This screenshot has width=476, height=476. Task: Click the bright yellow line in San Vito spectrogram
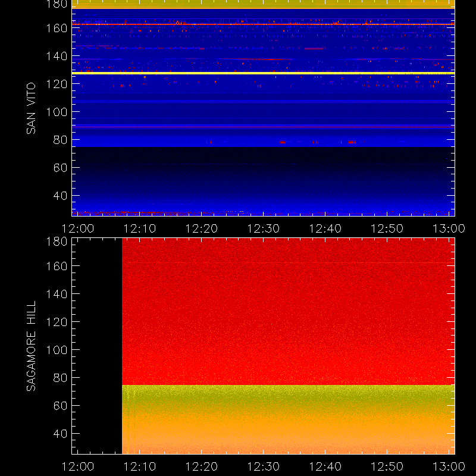[x=263, y=73]
